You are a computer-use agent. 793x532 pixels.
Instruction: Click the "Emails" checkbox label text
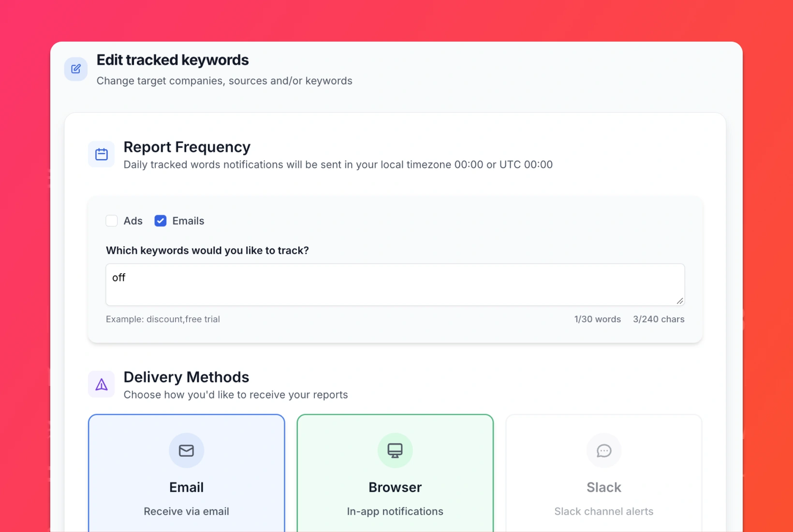coord(189,221)
